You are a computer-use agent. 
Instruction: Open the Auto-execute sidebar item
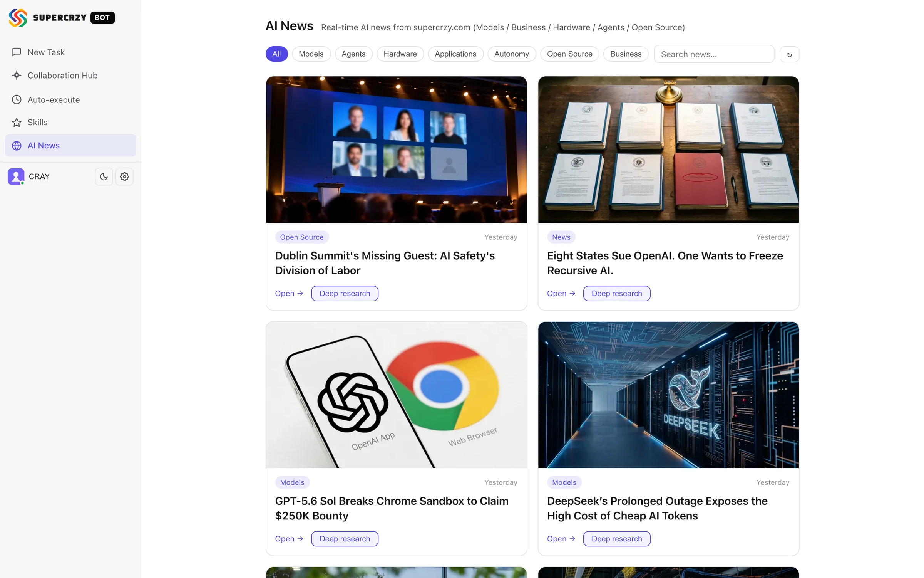coord(70,100)
